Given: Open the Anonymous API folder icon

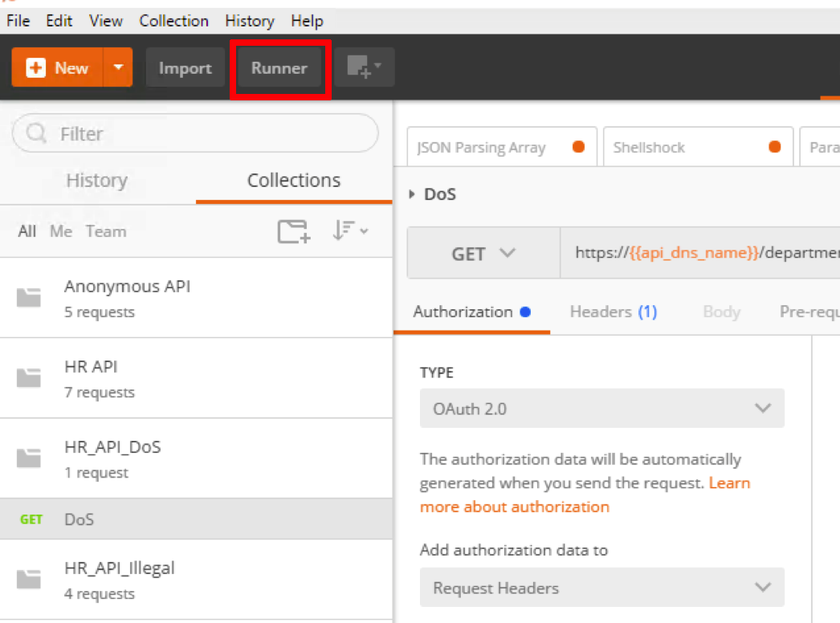Looking at the screenshot, I should click(29, 297).
